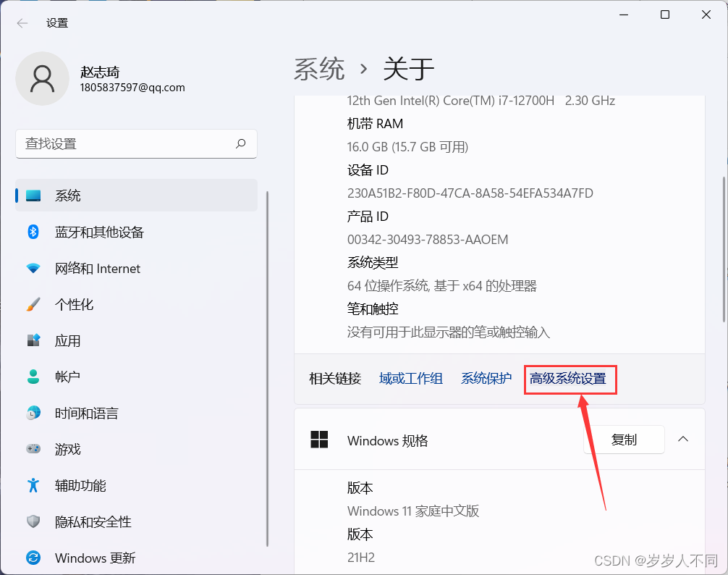Select 个性化 in the sidebar
Screen dimensions: 728x575
pos(137,304)
